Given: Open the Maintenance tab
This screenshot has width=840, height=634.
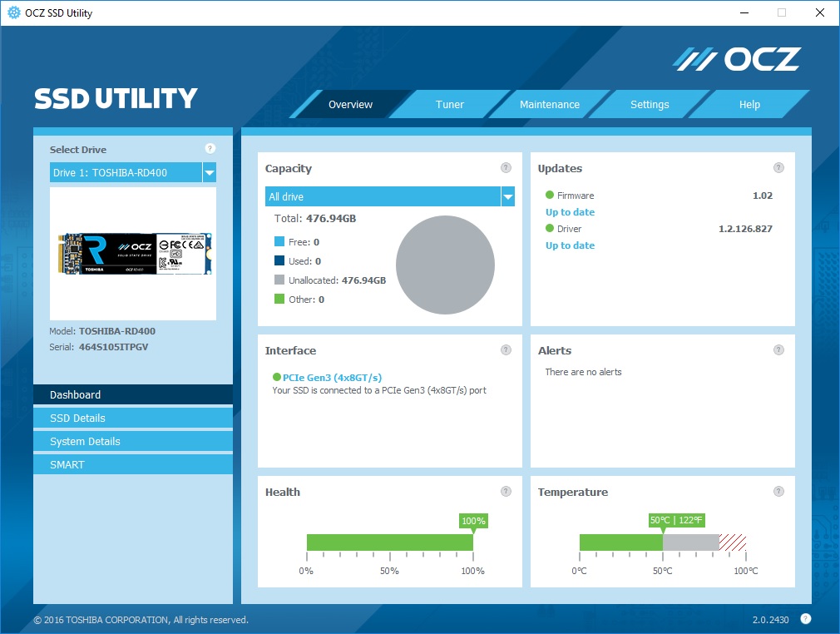Looking at the screenshot, I should point(549,105).
